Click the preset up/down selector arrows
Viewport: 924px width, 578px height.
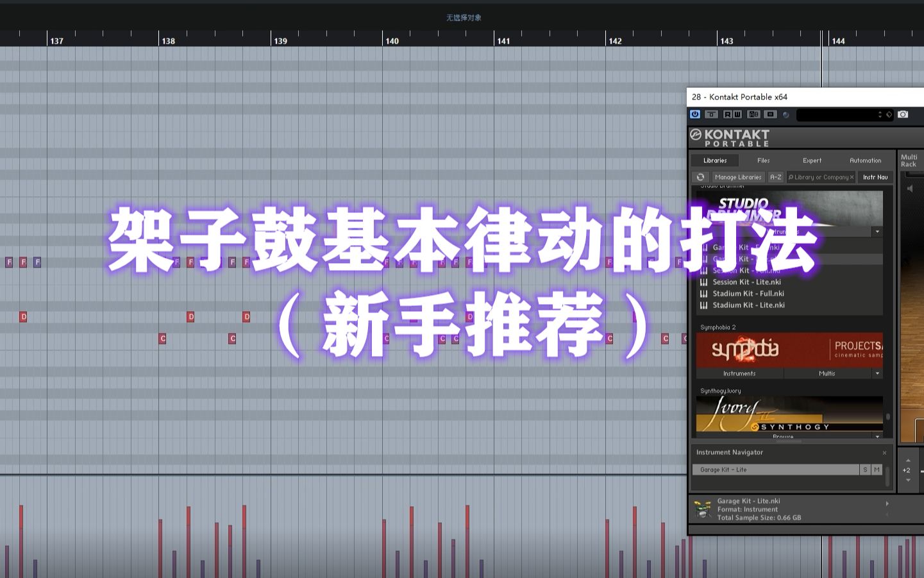(880, 115)
